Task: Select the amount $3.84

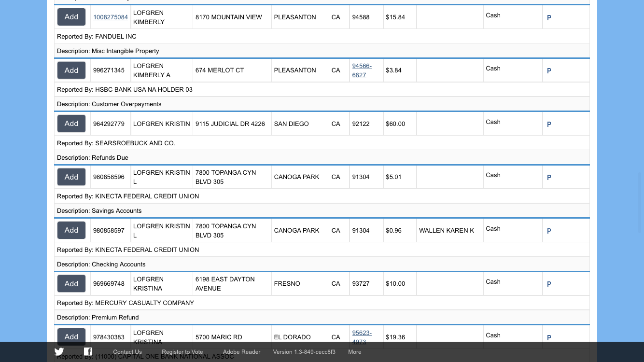Action: tap(394, 70)
